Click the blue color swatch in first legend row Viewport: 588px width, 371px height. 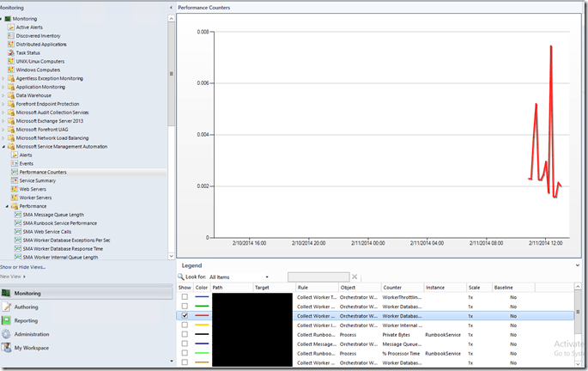202,297
